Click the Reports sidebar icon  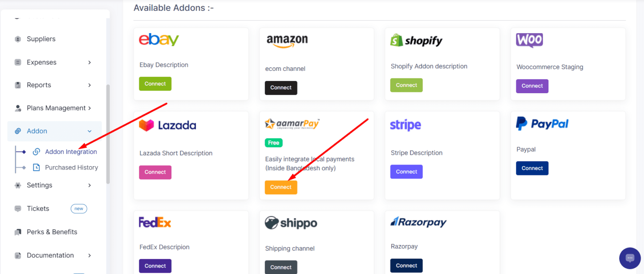point(18,85)
